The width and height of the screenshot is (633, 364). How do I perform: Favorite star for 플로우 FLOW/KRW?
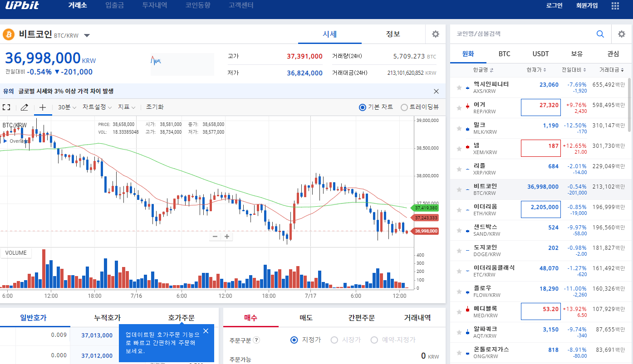459,291
